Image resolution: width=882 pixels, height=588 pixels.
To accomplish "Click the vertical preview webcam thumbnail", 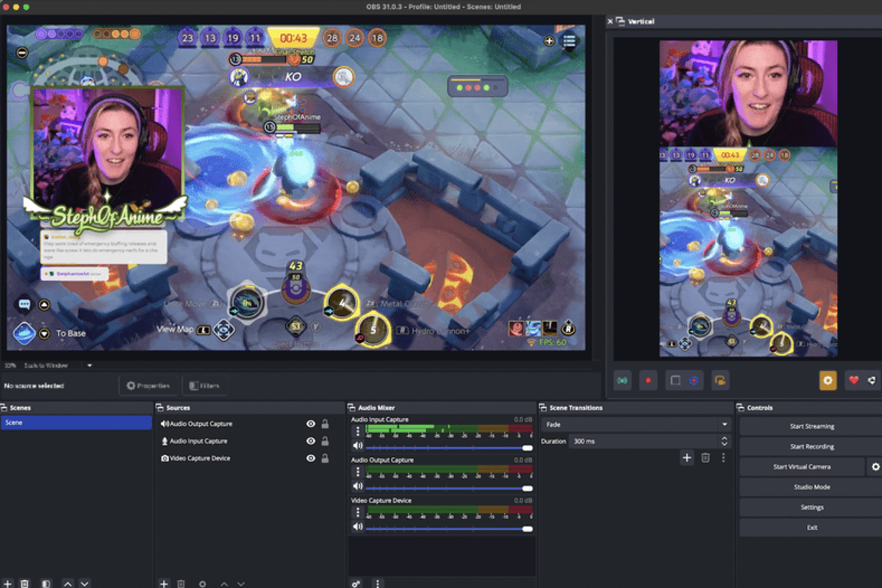I will pos(748,93).
